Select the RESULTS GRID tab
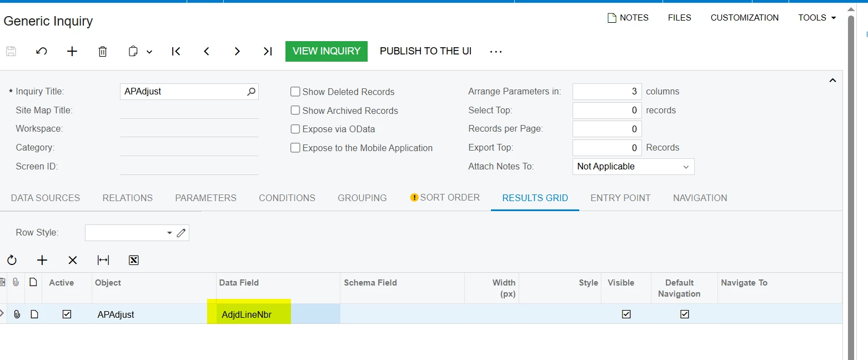 [x=535, y=198]
